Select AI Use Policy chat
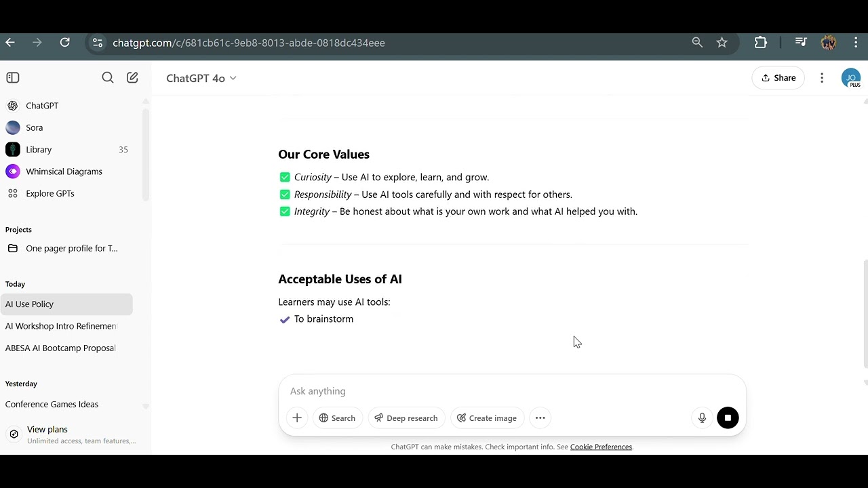The width and height of the screenshot is (868, 488). pos(66,304)
